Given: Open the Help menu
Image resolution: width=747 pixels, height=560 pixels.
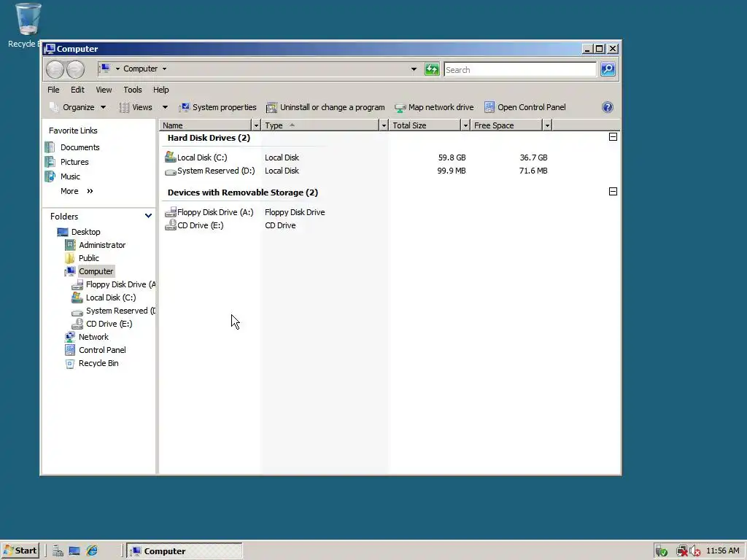Looking at the screenshot, I should click(x=160, y=90).
